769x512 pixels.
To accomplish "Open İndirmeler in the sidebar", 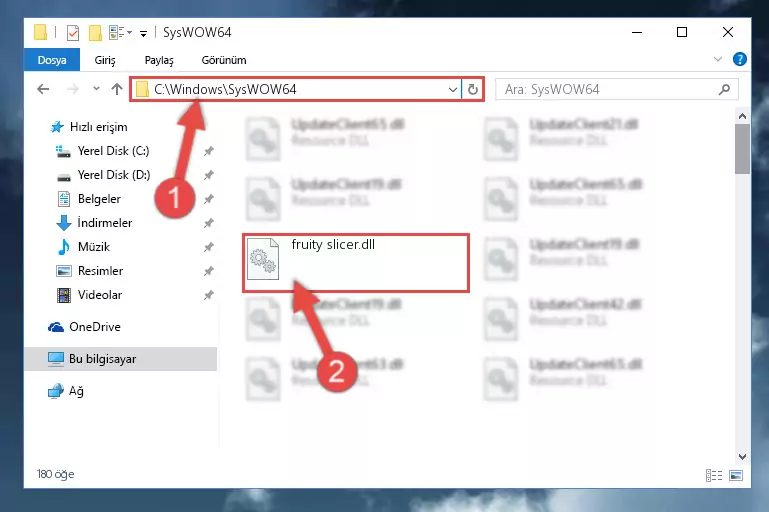I will (x=104, y=223).
